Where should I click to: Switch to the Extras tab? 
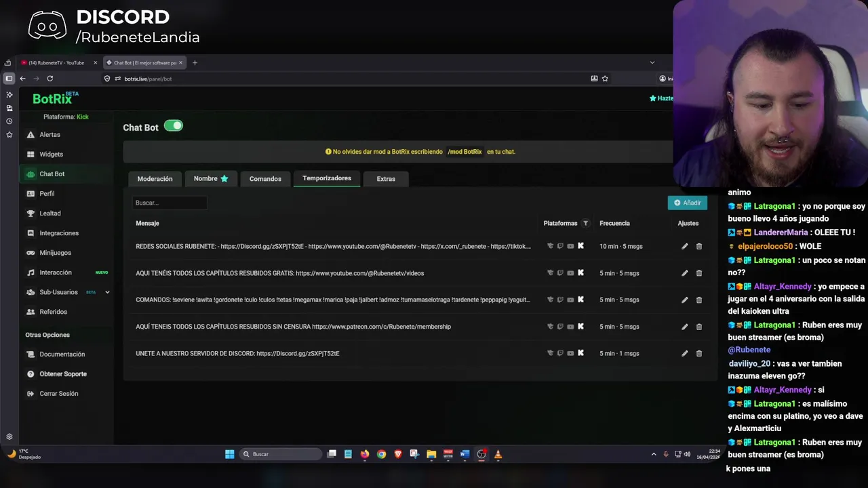click(x=386, y=179)
